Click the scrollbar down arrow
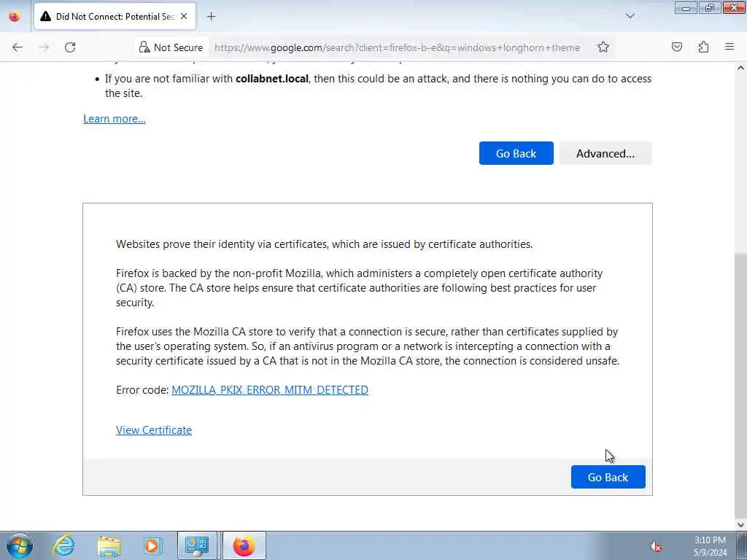747x560 pixels. pyautogui.click(x=741, y=525)
